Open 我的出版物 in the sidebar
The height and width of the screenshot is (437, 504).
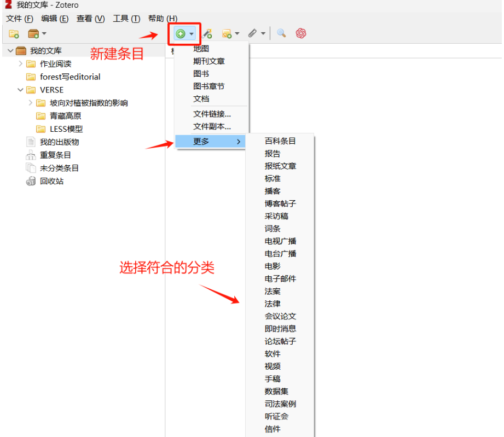60,142
